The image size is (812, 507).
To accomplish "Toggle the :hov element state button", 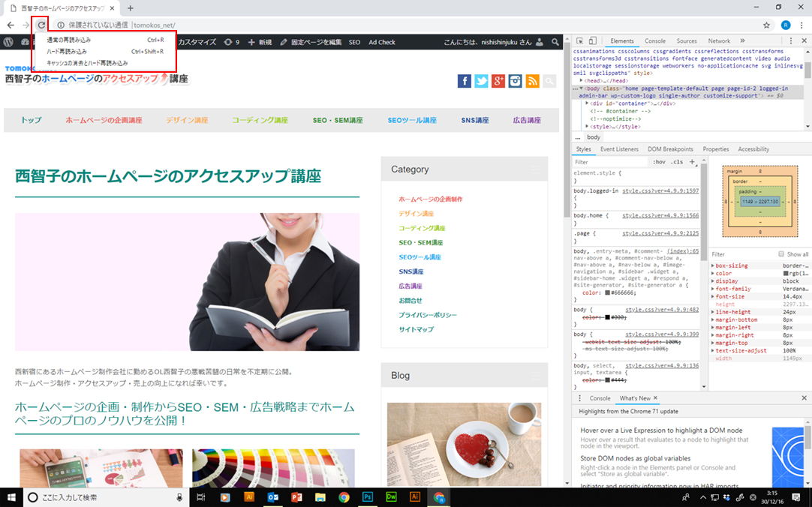I will pyautogui.click(x=659, y=162).
